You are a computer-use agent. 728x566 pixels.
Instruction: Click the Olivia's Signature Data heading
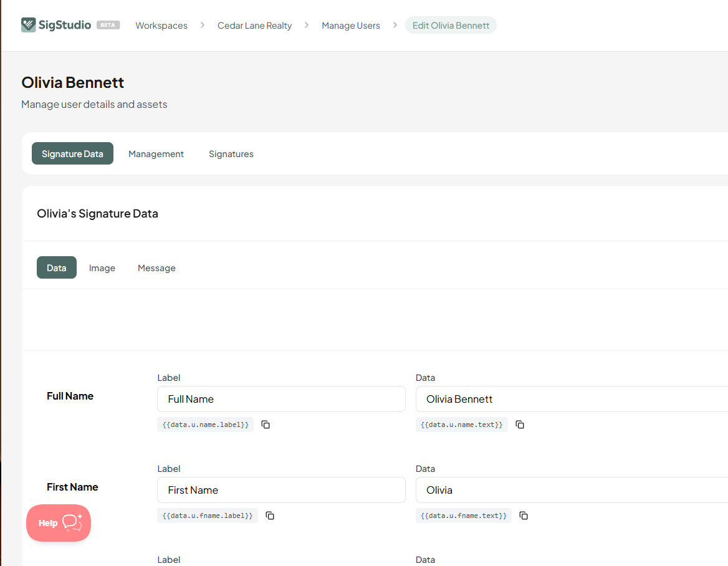(97, 214)
